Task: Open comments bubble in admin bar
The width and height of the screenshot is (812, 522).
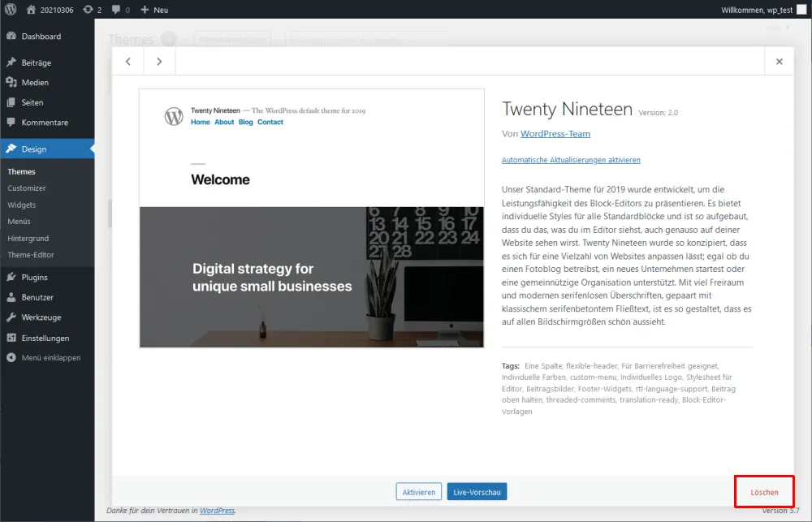Action: pos(116,10)
